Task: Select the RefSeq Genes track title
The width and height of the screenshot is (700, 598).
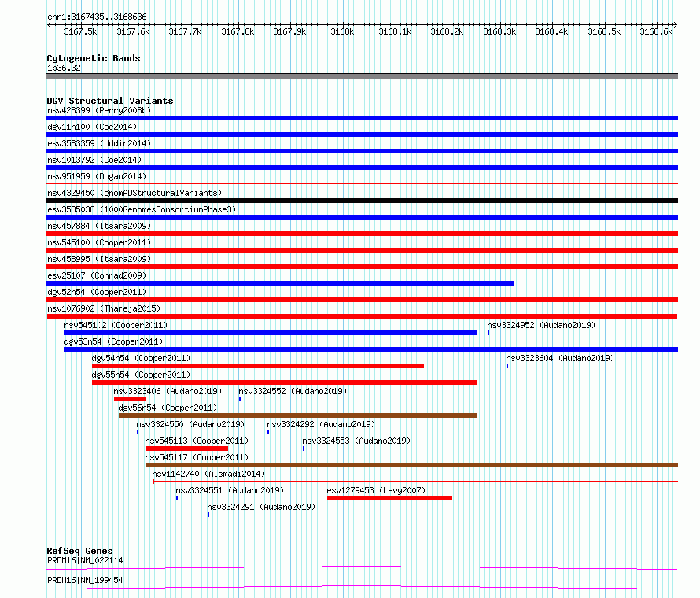Action: point(80,551)
